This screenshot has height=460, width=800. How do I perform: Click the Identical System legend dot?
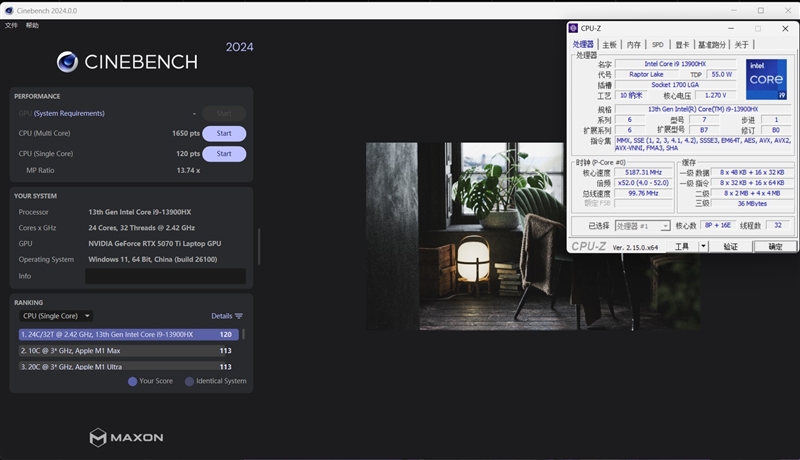pyautogui.click(x=189, y=381)
